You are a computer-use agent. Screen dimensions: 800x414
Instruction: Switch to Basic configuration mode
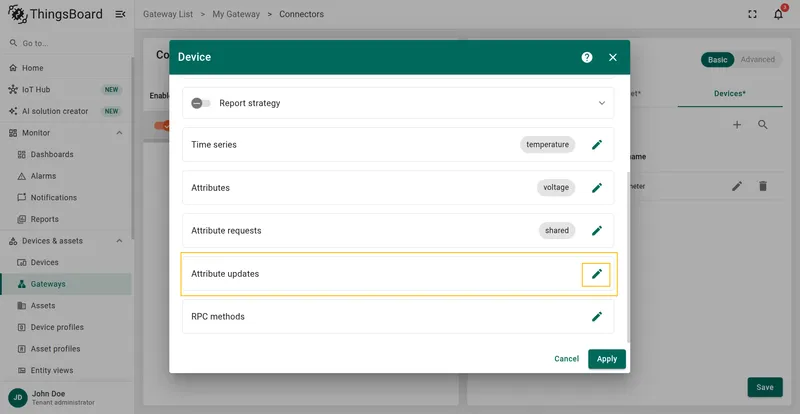pyautogui.click(x=717, y=60)
